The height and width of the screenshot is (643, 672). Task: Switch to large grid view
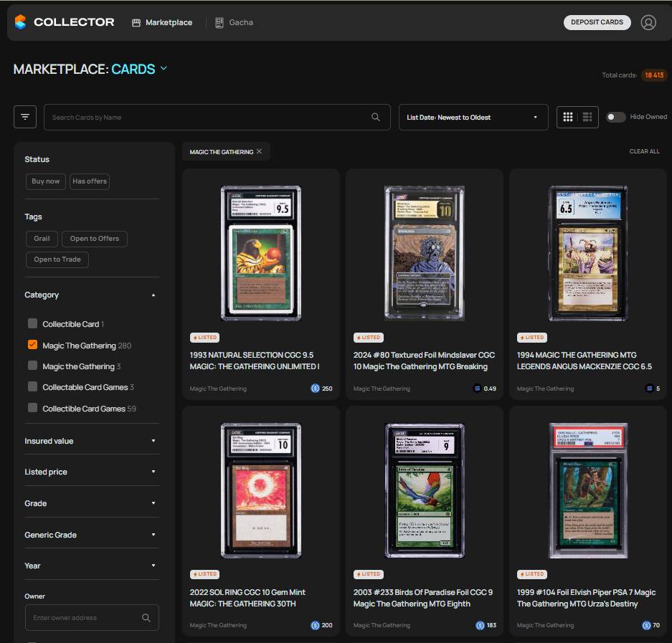[x=568, y=117]
